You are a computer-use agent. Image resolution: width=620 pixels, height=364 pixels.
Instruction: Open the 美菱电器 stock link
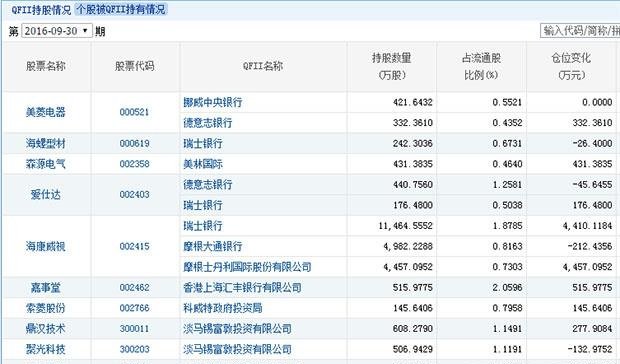pyautogui.click(x=45, y=112)
